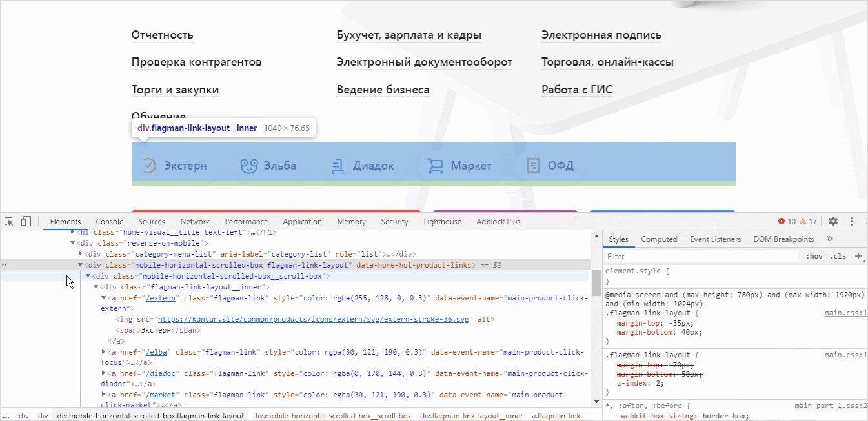Click the Эльба smiley product icon

248,166
